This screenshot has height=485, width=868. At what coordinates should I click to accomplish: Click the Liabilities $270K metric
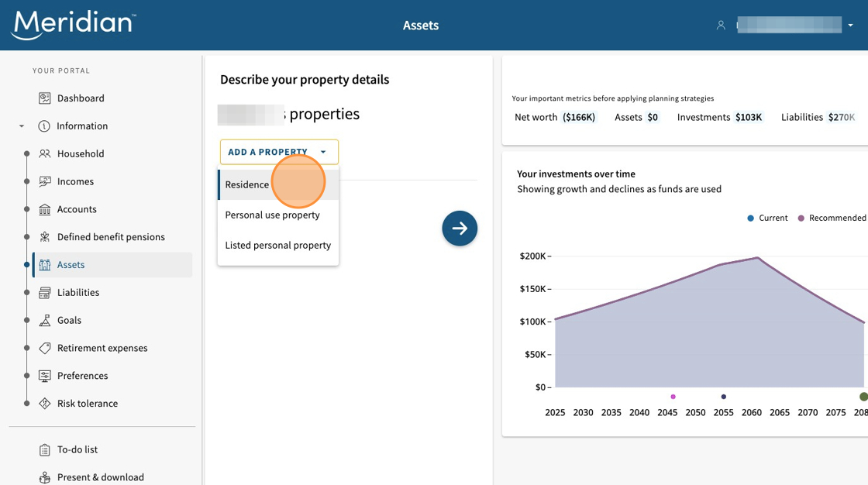point(818,117)
